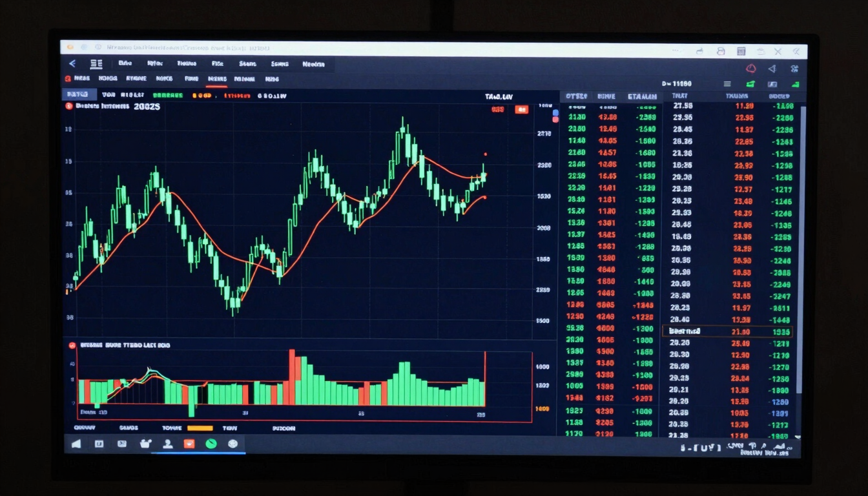
Task: Click the 27.58 cell in right table
Action: click(683, 105)
